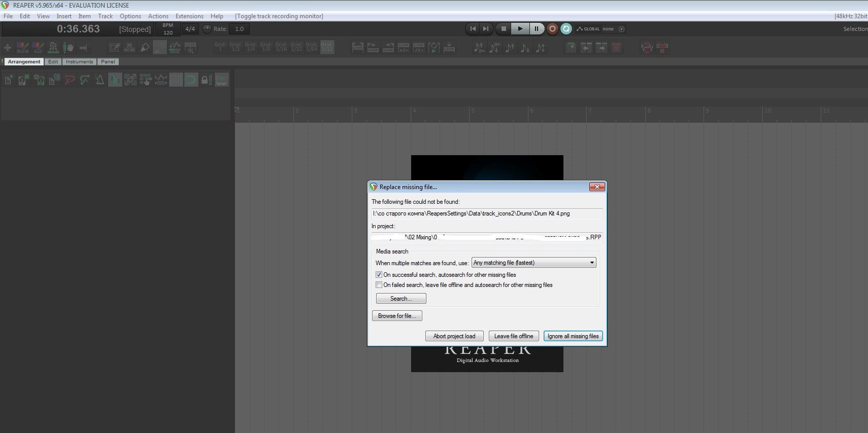Image resolution: width=868 pixels, height=433 pixels.
Task: Click the Save project disk icon
Action: pos(39,80)
